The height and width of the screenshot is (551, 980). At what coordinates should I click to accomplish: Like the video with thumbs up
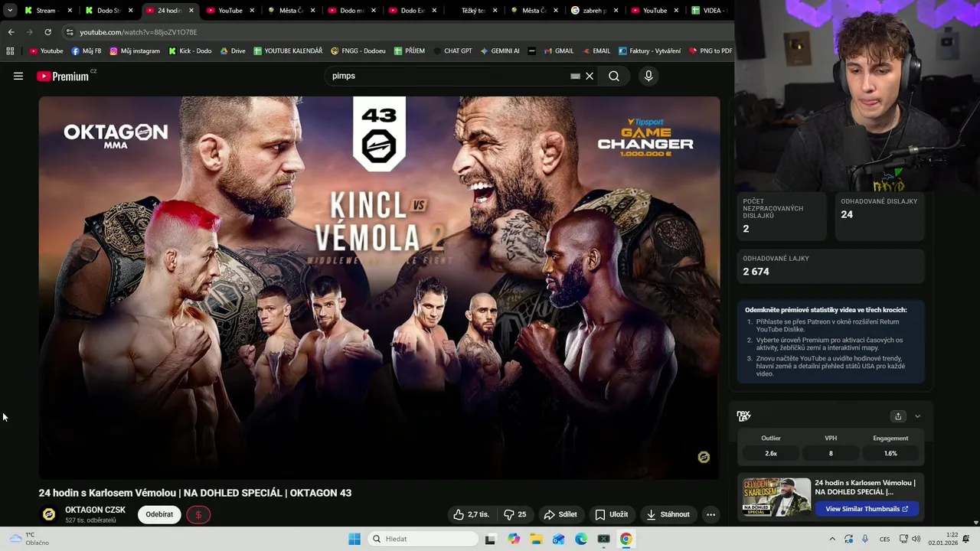pos(471,514)
